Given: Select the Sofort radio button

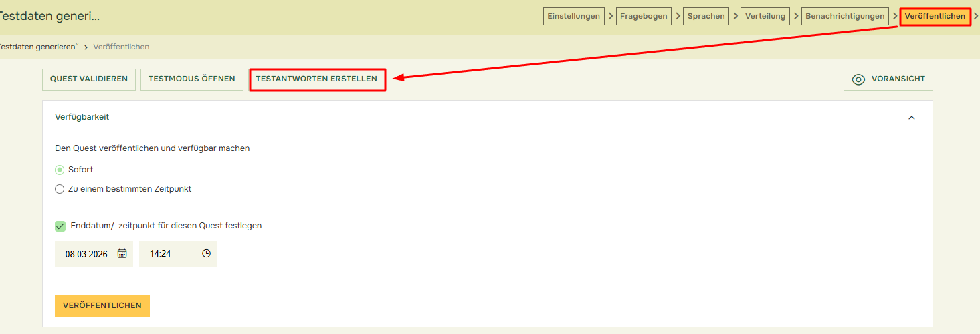Looking at the screenshot, I should click(x=60, y=170).
